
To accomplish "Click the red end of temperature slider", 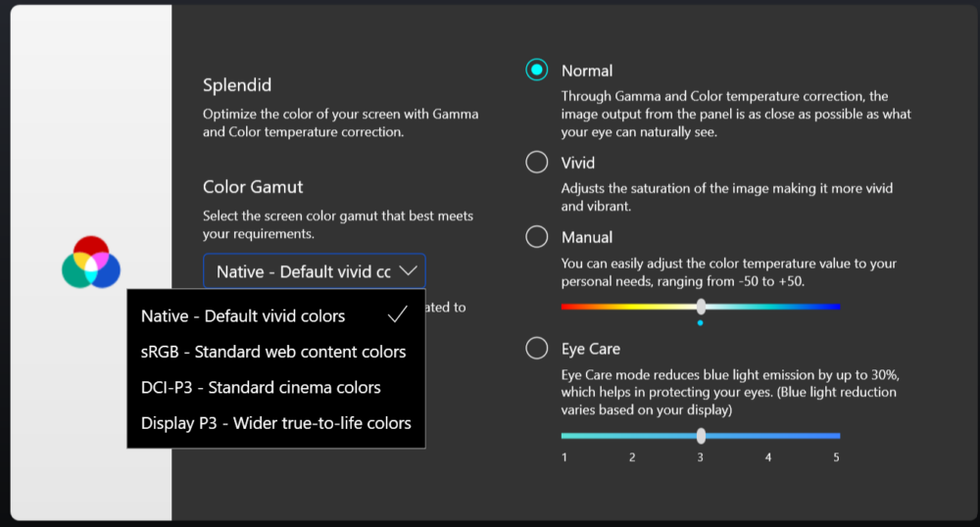I will pyautogui.click(x=565, y=307).
